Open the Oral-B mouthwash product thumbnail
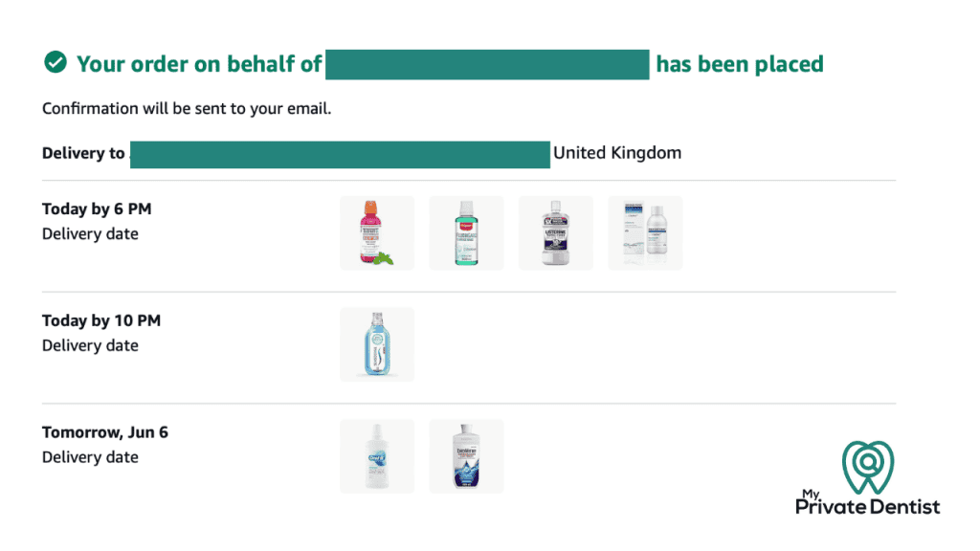The image size is (980, 551). coord(377,456)
